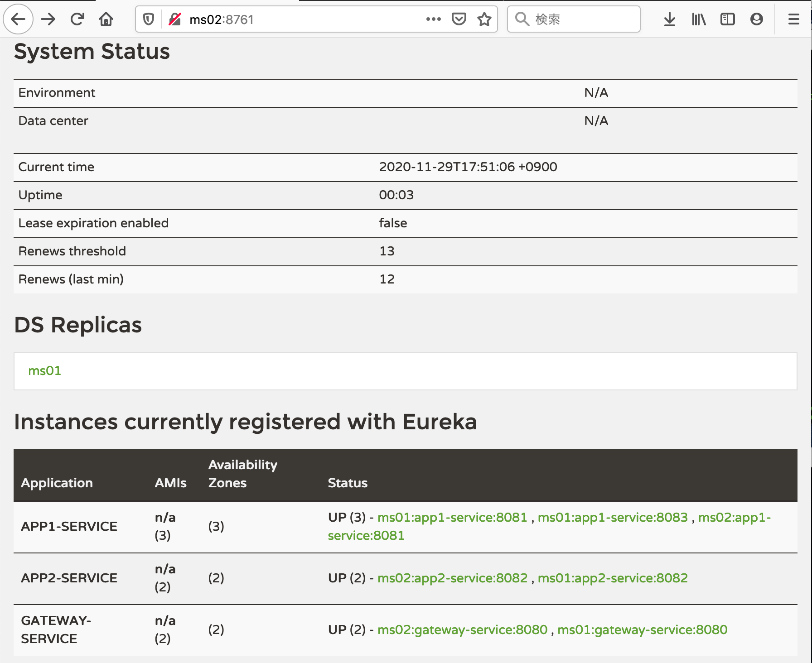
Task: Go back to the previous page
Action: click(x=18, y=19)
